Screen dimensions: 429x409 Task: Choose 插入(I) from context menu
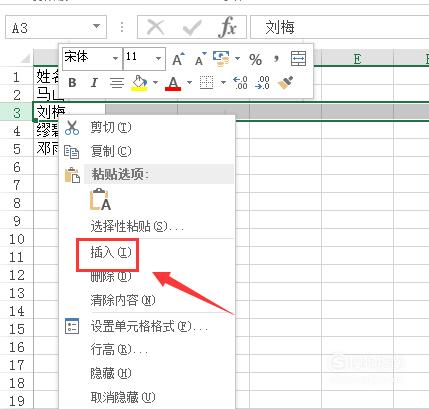tap(111, 252)
